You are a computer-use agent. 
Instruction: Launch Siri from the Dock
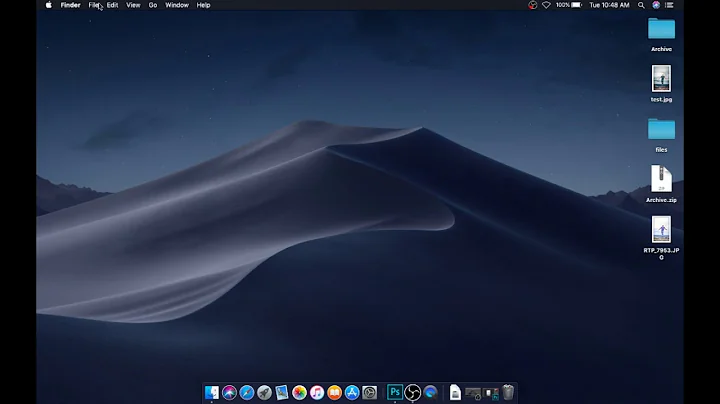click(x=229, y=393)
